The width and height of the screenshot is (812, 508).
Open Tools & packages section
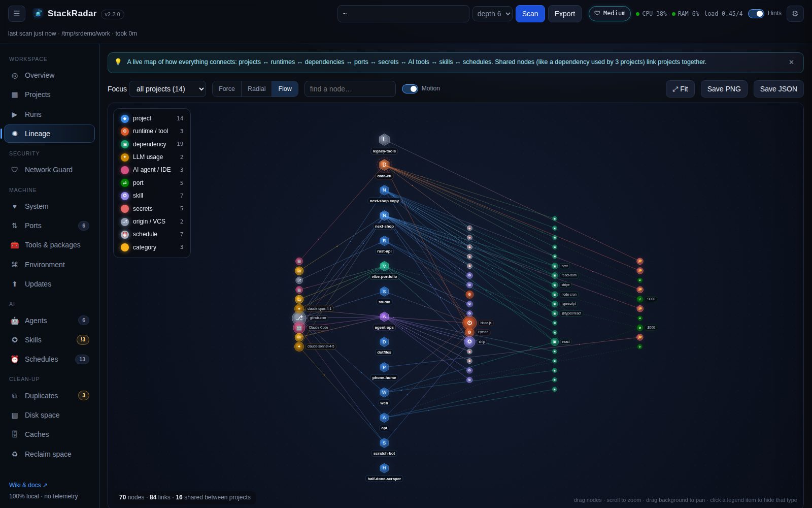coord(49,245)
